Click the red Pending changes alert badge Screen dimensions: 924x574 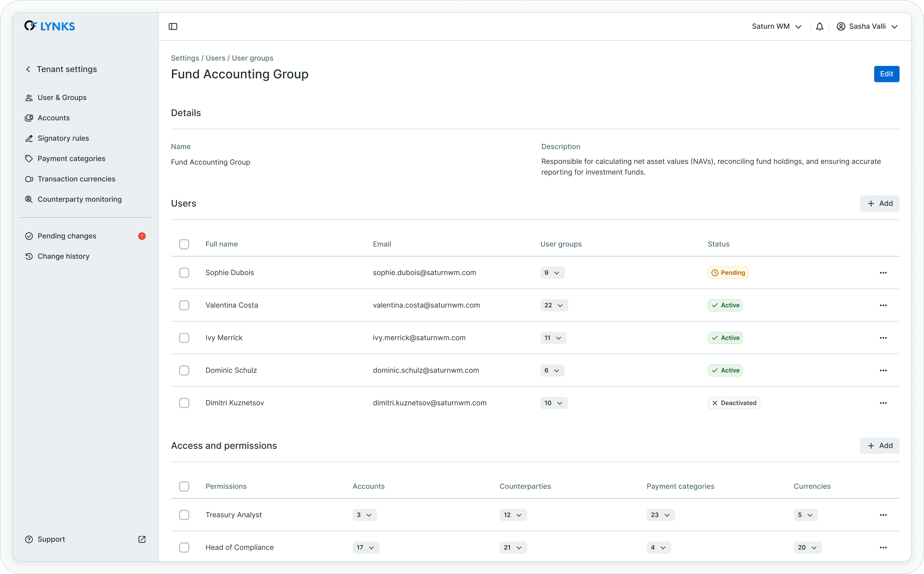coord(142,236)
